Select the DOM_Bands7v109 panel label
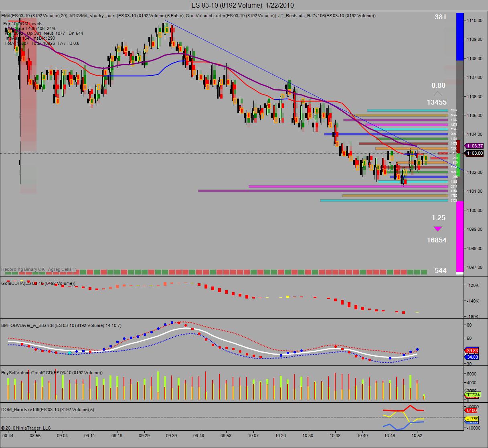488x448 pixels. (48, 410)
